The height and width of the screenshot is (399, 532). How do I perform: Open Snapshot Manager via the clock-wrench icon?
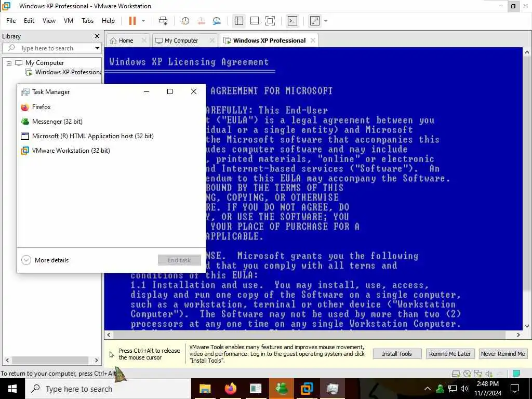click(217, 21)
